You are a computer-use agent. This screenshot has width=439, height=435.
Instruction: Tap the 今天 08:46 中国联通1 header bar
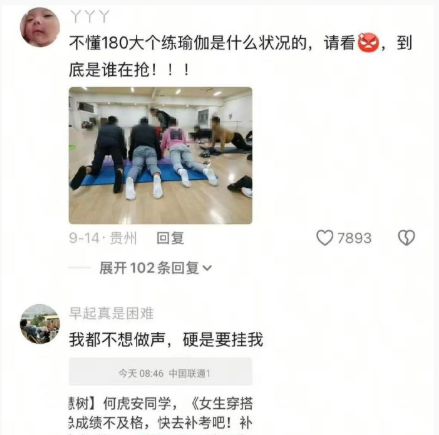click(x=160, y=372)
